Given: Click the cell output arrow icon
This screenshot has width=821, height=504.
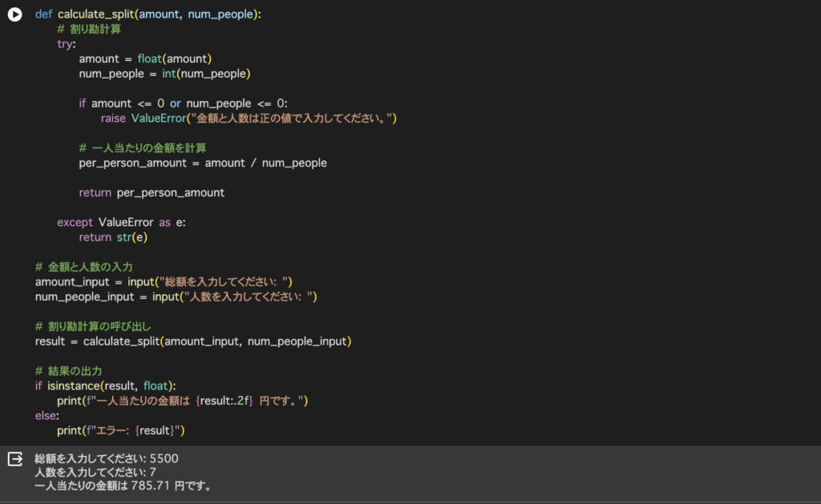Looking at the screenshot, I should coord(14,459).
